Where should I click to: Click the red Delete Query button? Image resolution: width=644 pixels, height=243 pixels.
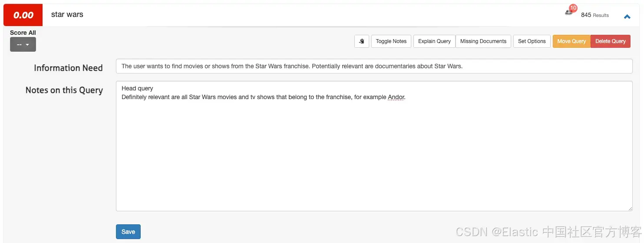click(x=611, y=41)
